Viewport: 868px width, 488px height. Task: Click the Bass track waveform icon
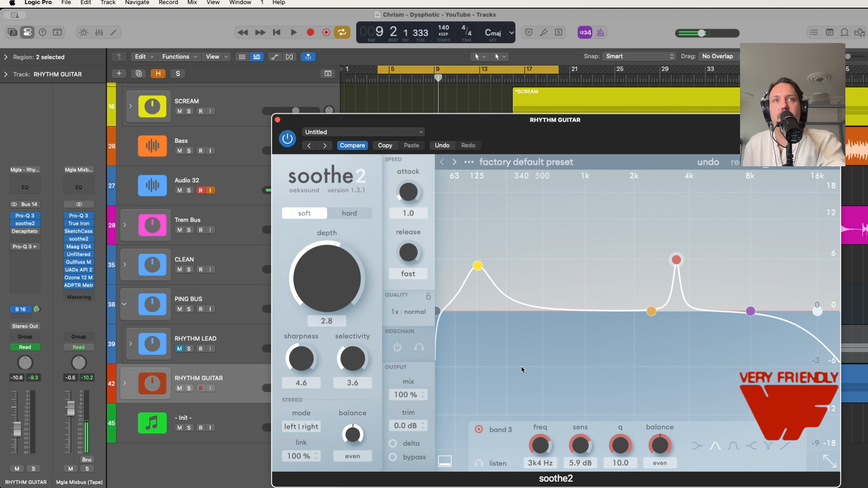pyautogui.click(x=152, y=145)
